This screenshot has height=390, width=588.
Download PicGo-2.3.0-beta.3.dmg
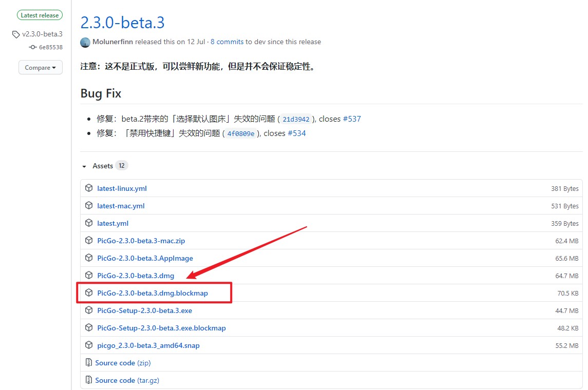tap(136, 276)
